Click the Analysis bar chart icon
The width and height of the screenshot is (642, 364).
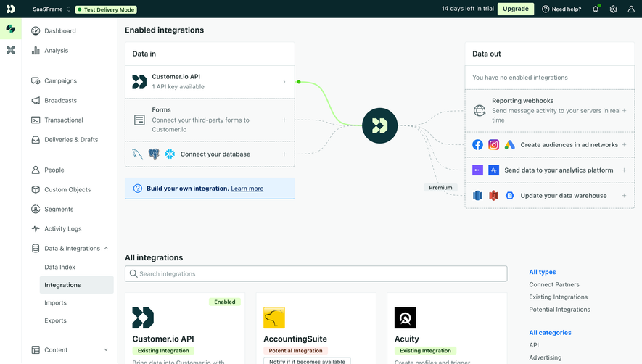(x=36, y=50)
